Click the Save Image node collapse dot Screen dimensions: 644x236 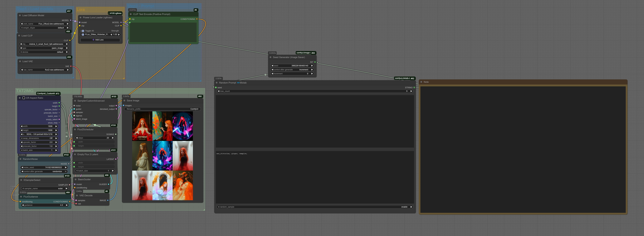(x=124, y=101)
